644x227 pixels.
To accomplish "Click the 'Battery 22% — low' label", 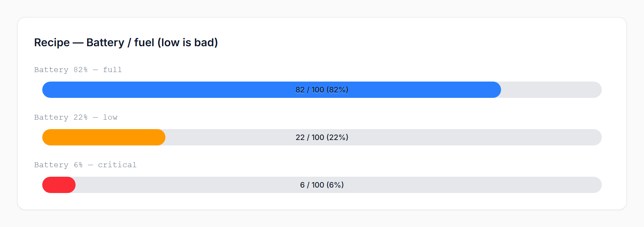I will pos(76,117).
